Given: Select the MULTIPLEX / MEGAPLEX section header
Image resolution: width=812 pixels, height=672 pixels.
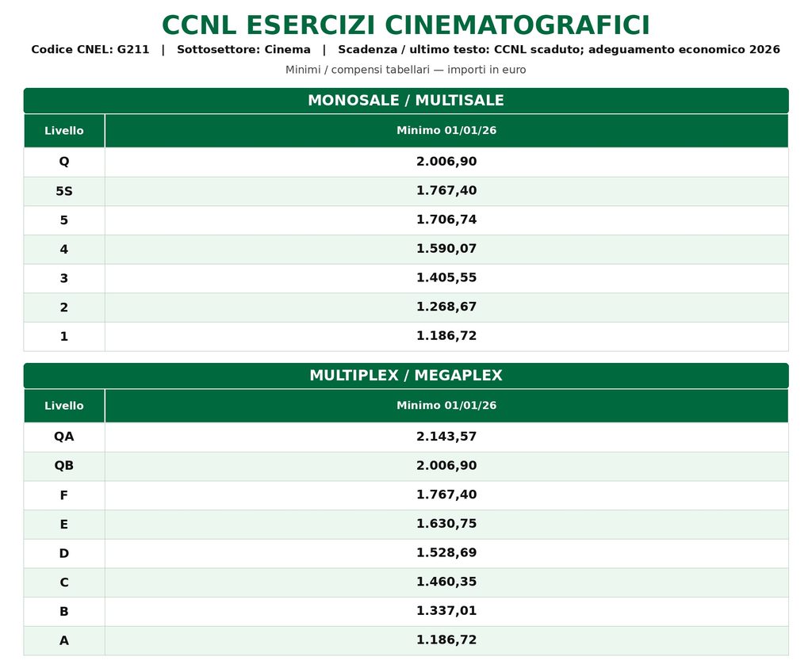Looking at the screenshot, I should point(406,376).
